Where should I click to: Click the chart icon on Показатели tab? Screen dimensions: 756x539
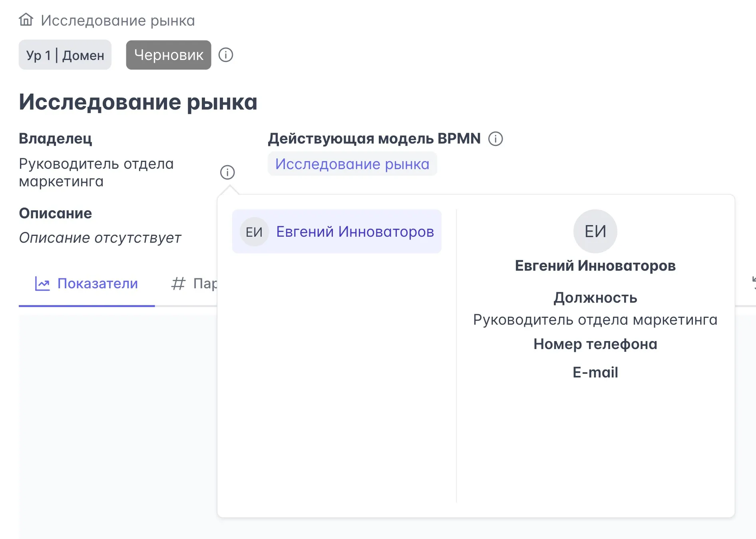(x=42, y=283)
